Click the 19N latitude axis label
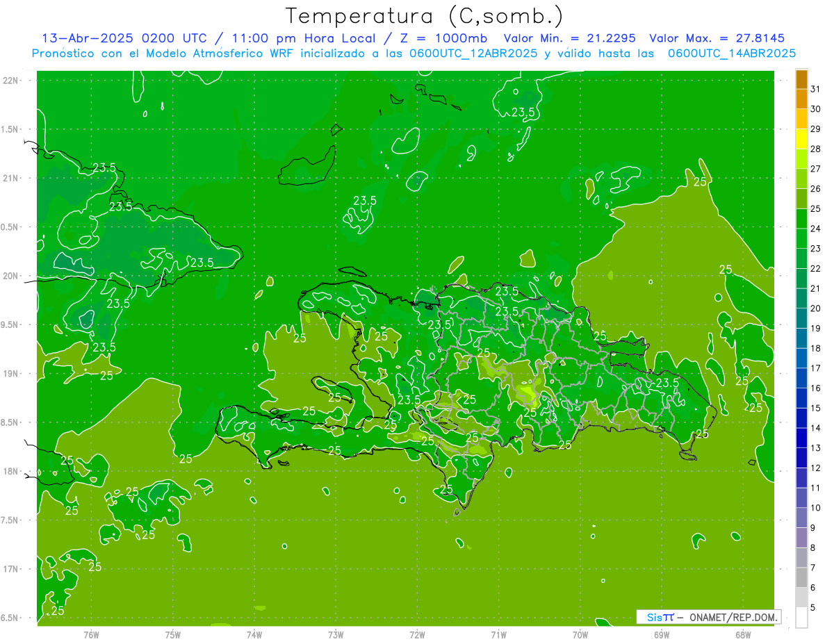This screenshot has width=834, height=644. click(x=10, y=374)
